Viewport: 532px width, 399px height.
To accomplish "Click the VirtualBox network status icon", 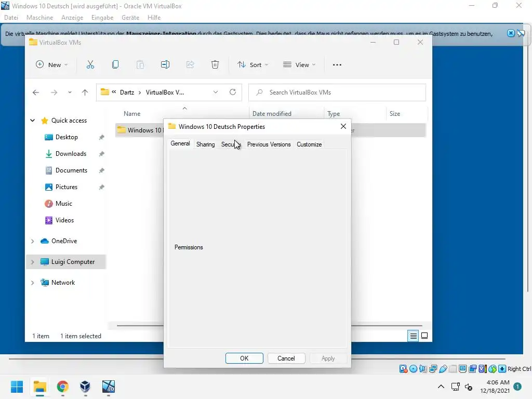I will click(x=433, y=369).
